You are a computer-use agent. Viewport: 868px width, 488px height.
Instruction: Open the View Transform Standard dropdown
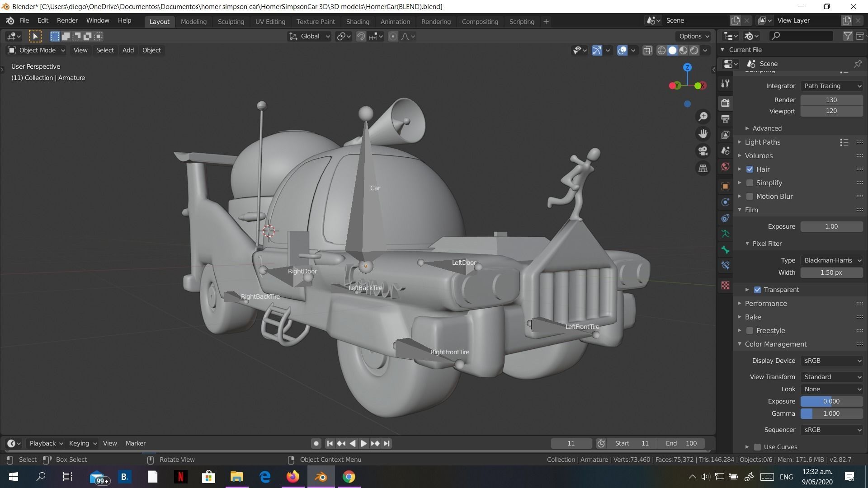coord(832,377)
